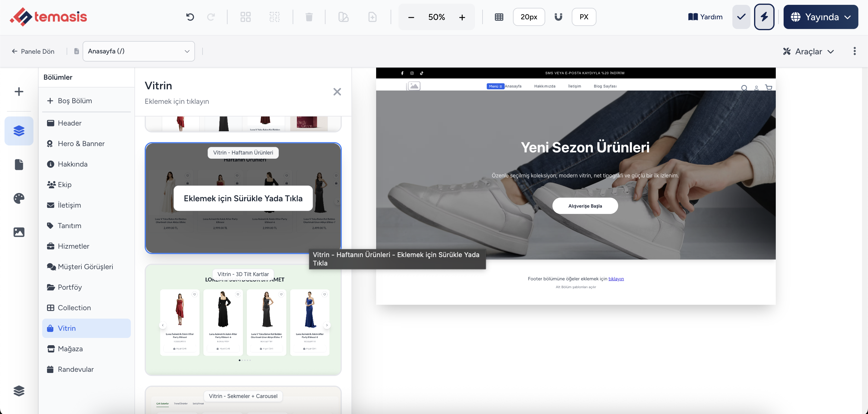
Task: Click the user account icon in preview
Action: pyautogui.click(x=756, y=88)
